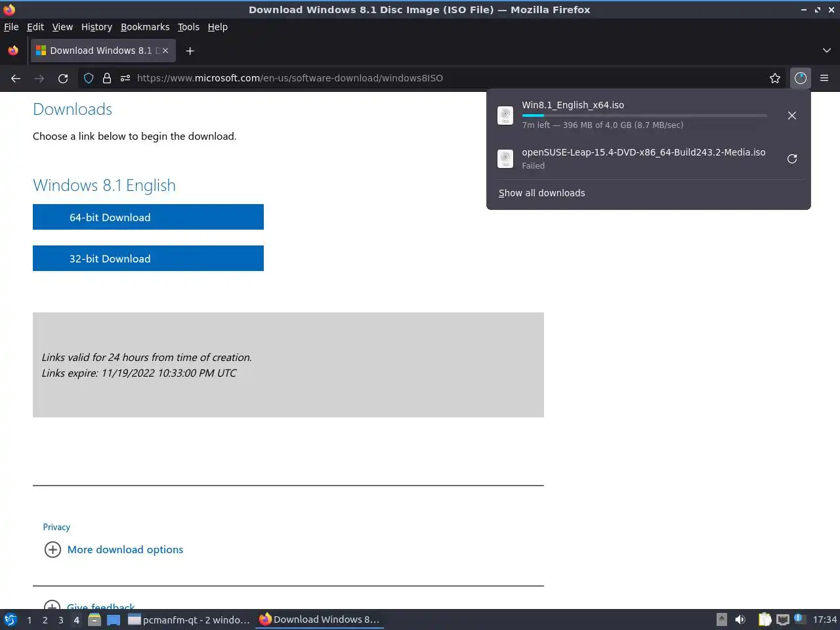
Task: Go back to the previous page
Action: tap(16, 78)
